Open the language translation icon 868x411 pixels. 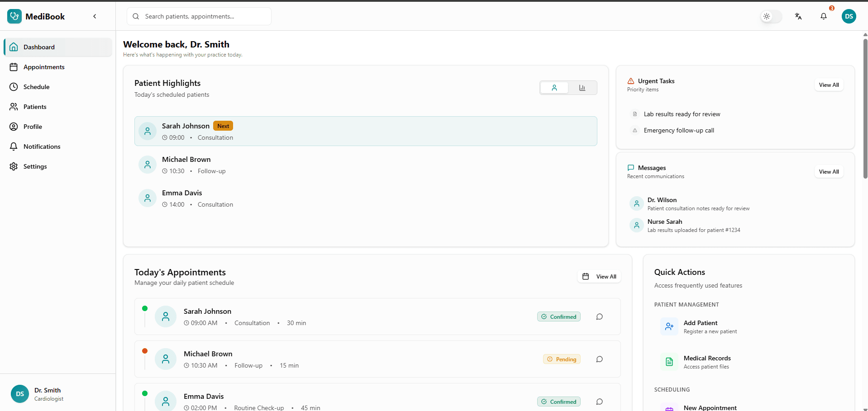(x=798, y=16)
